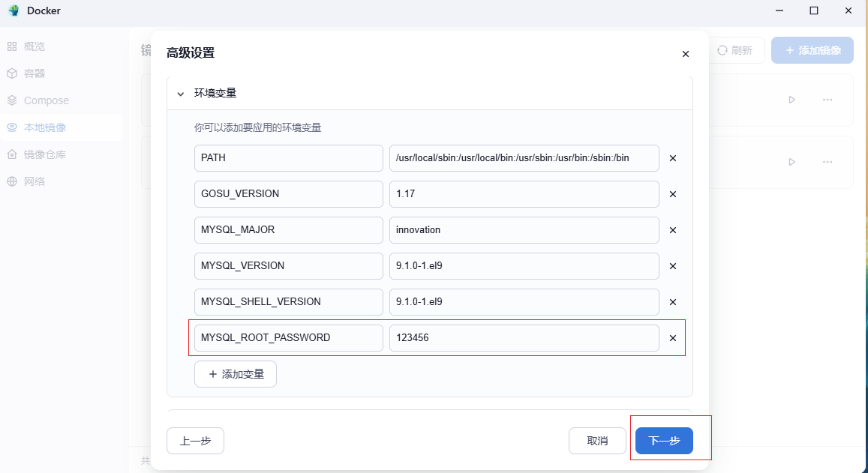Edit the MYSQL_VERSION 9.1.0-1.el9 value field
This screenshot has height=473, width=868.
(524, 266)
